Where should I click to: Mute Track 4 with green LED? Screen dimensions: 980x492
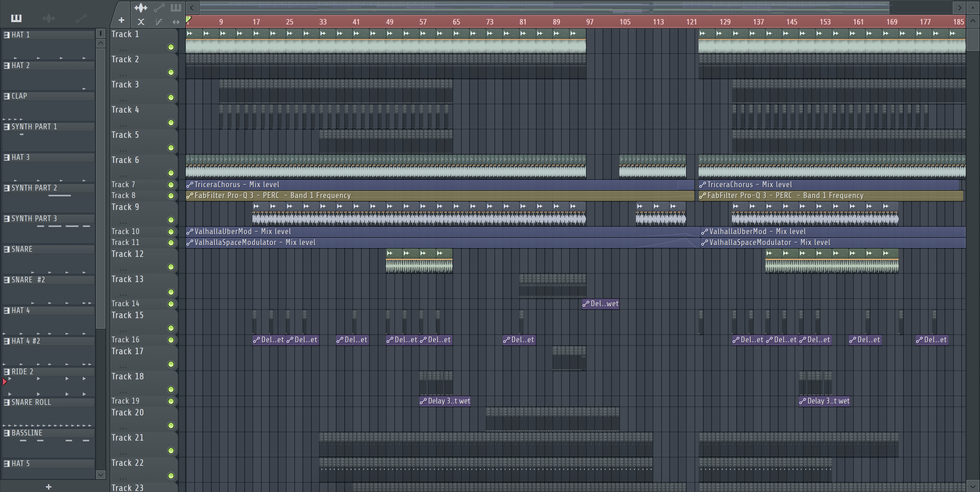coord(171,122)
